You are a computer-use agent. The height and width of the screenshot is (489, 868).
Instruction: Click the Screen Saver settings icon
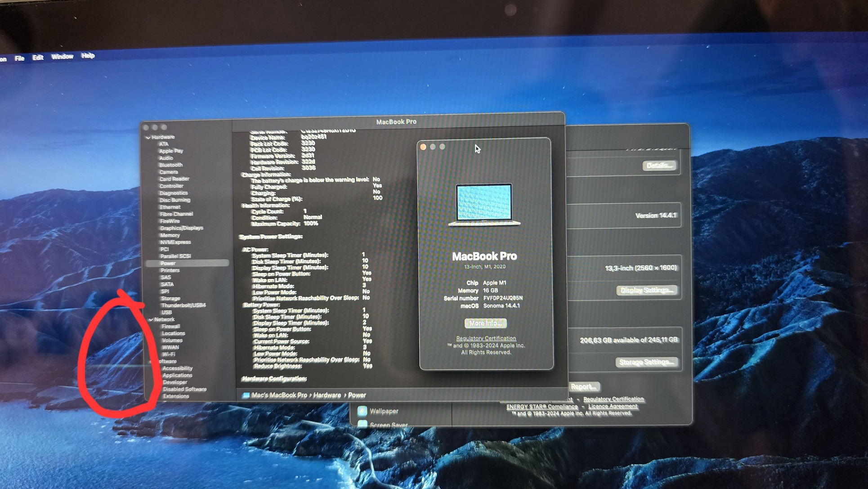(362, 424)
